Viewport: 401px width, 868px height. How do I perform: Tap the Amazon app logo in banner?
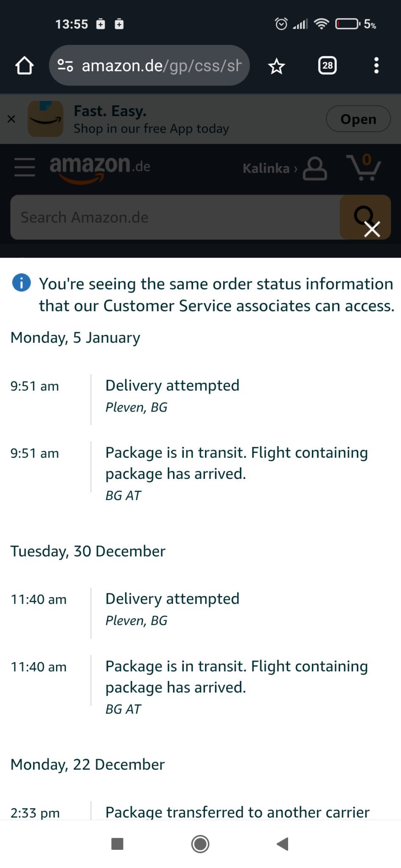tap(45, 119)
